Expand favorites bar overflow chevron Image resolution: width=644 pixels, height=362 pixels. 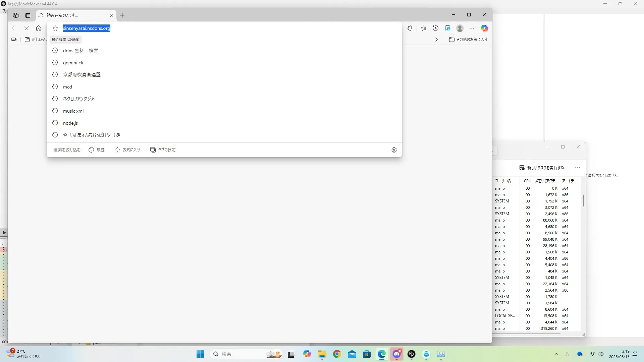pyautogui.click(x=436, y=40)
